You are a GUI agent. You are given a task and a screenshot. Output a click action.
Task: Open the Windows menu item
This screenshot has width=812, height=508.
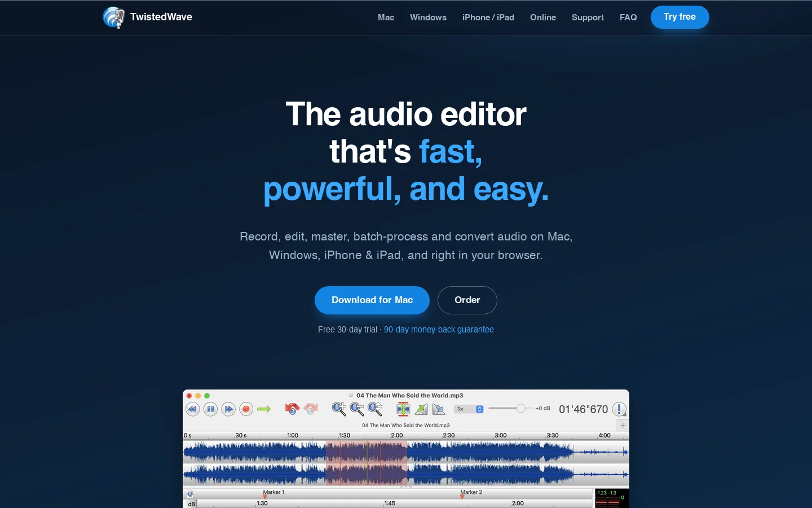[428, 17]
